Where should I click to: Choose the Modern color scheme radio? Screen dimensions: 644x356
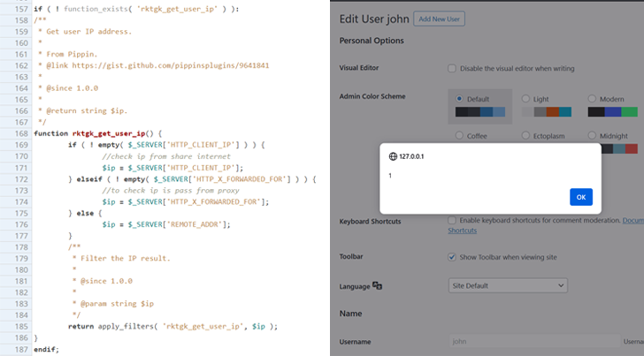[x=593, y=99]
